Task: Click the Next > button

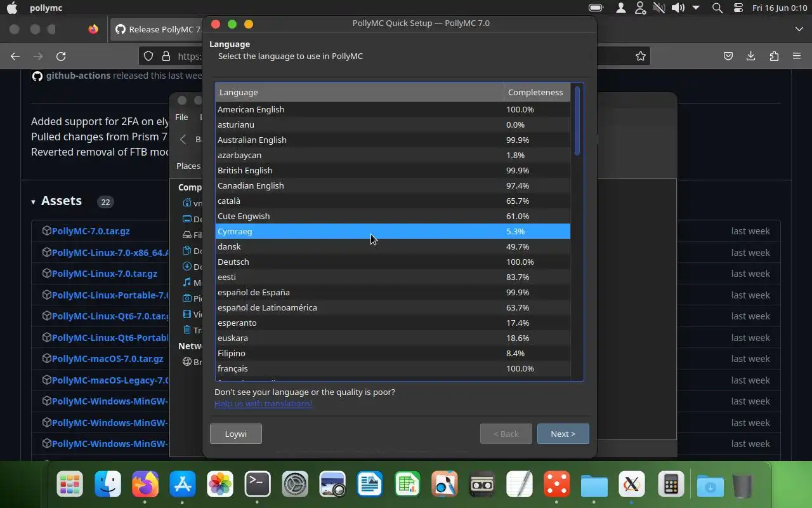Action: click(x=563, y=434)
